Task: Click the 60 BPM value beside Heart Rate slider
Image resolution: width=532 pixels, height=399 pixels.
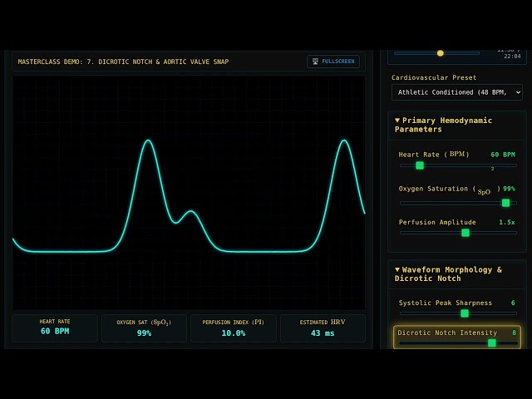Action: [503, 155]
